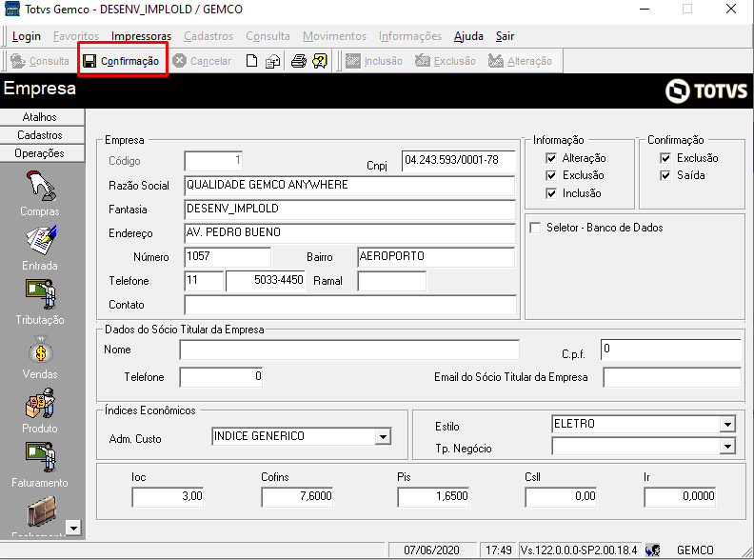Click the TOTVS logo

point(706,90)
